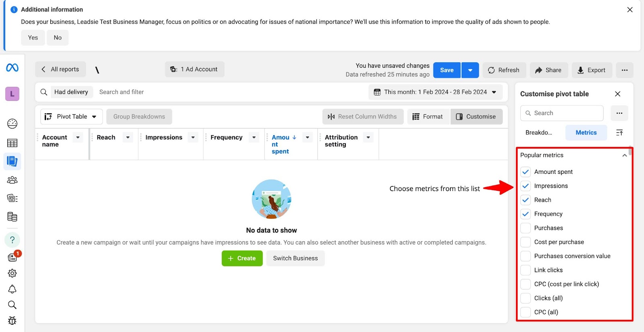Answer No in the information banner
This screenshot has width=644, height=332.
click(x=58, y=38)
